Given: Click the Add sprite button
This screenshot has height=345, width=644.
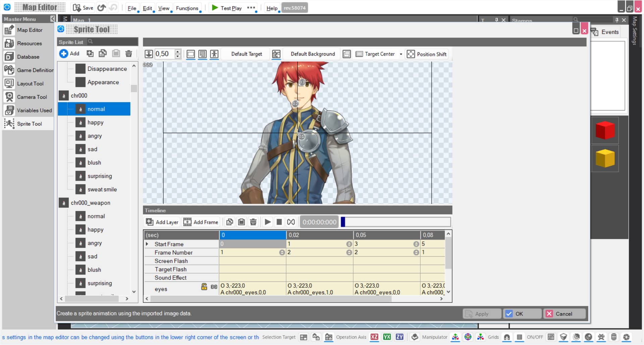Looking at the screenshot, I should pos(70,54).
